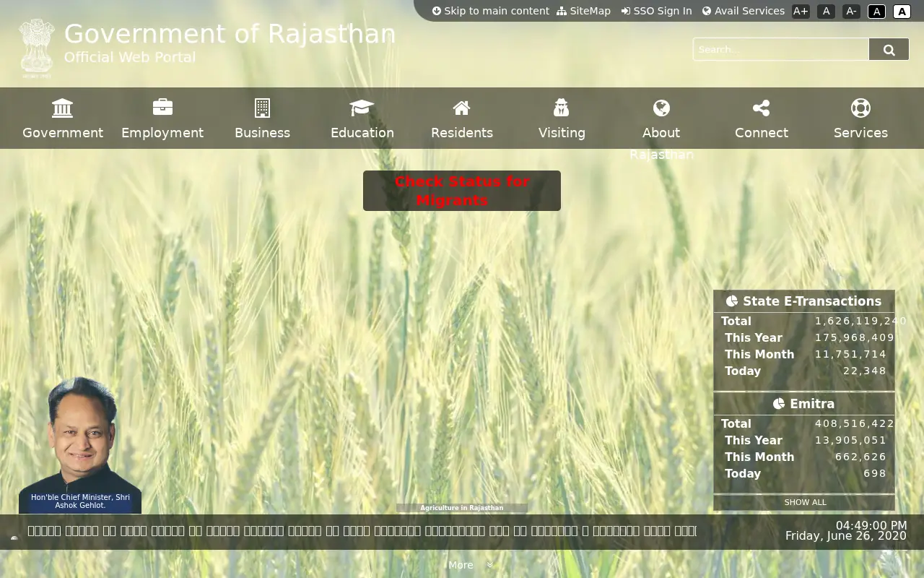Click the Connect share icon
Screen dimensions: 924x578
(x=761, y=108)
